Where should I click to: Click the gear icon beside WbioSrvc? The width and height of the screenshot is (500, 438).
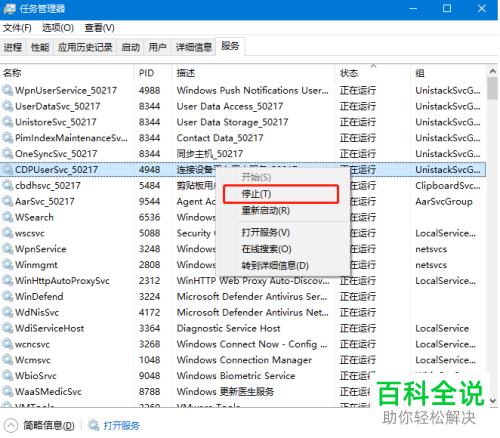coord(7,375)
